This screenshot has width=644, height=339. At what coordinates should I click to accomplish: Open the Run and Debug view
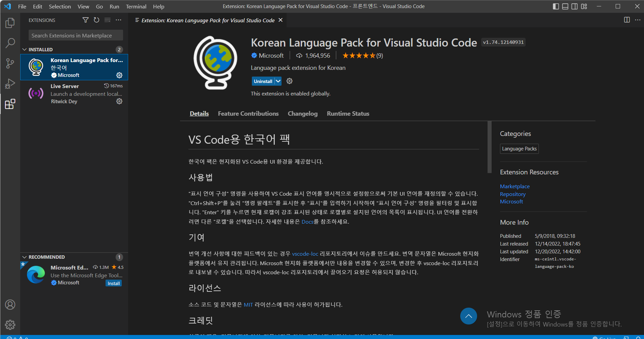tap(10, 83)
